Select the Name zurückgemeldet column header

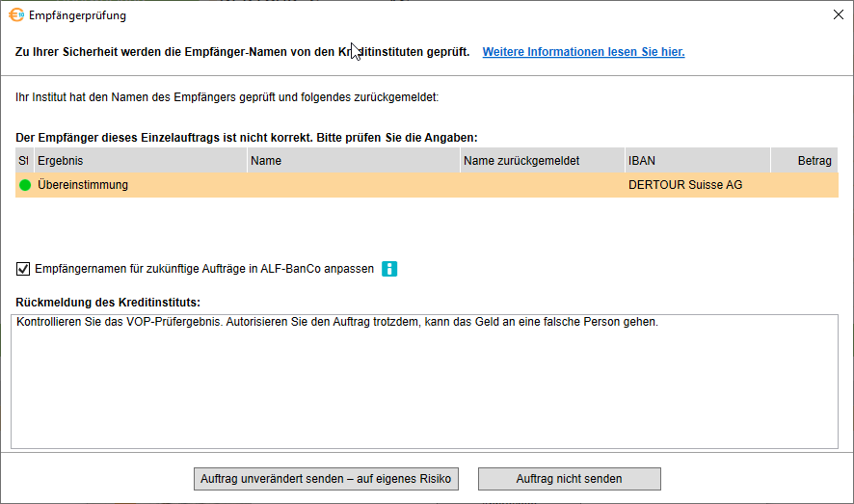[542, 161]
